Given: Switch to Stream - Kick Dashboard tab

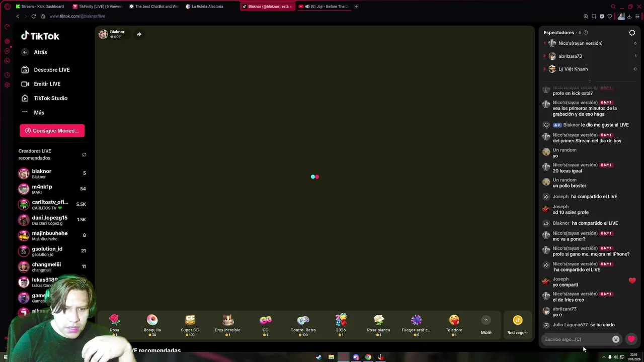Looking at the screenshot, I should [40, 7].
